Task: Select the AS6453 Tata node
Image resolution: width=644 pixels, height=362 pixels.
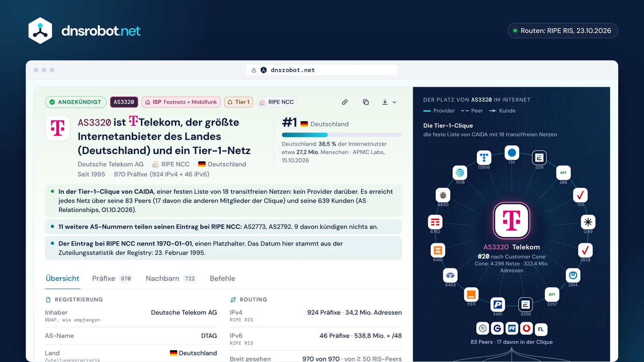Action: click(x=450, y=276)
